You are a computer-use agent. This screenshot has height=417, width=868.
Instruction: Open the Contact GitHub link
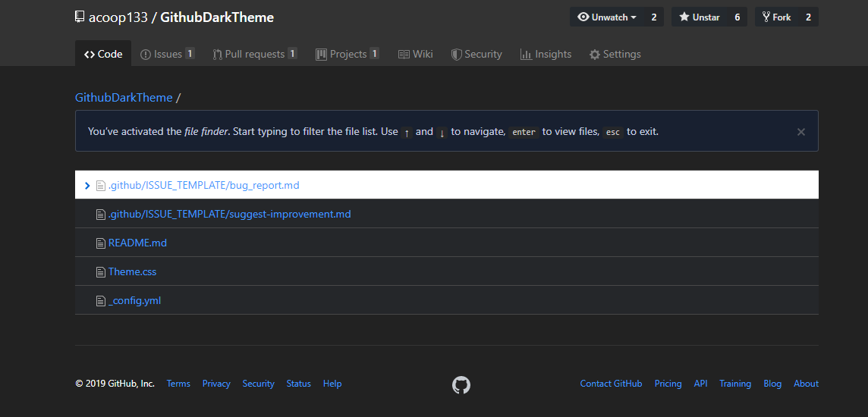611,384
